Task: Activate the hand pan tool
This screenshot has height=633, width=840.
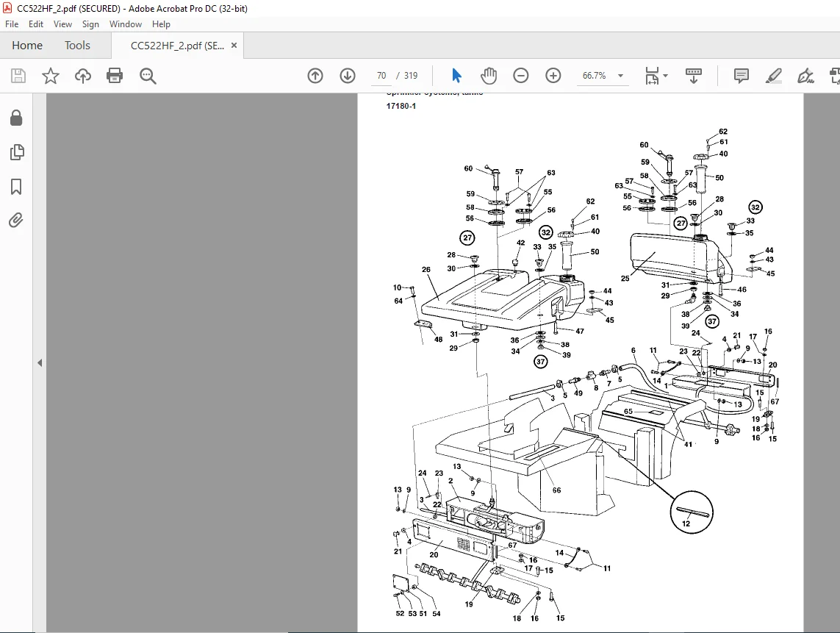Action: [489, 76]
